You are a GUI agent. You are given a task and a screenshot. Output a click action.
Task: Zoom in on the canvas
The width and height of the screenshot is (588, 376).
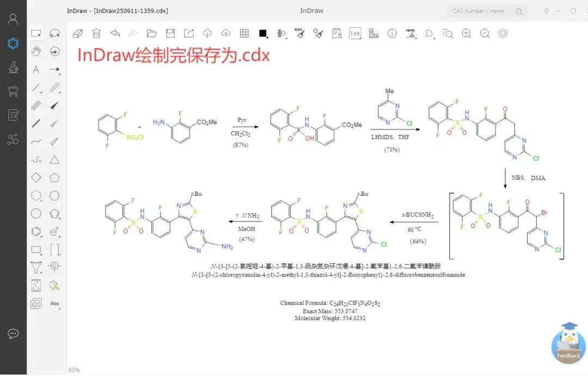[x=466, y=33]
